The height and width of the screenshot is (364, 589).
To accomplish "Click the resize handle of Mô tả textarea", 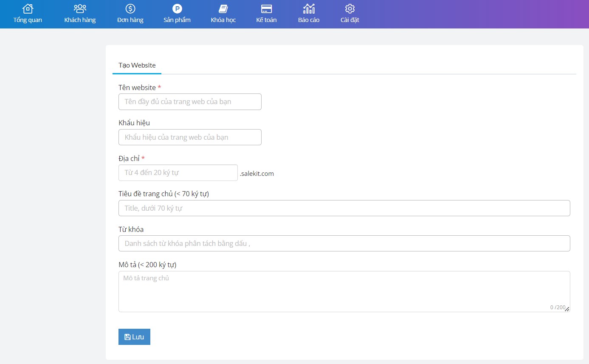I will pyautogui.click(x=567, y=309).
